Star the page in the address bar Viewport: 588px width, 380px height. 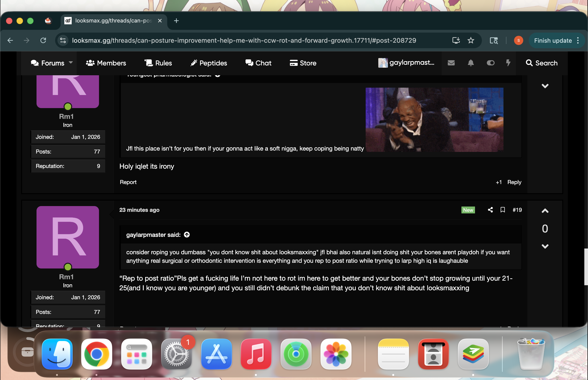click(471, 40)
